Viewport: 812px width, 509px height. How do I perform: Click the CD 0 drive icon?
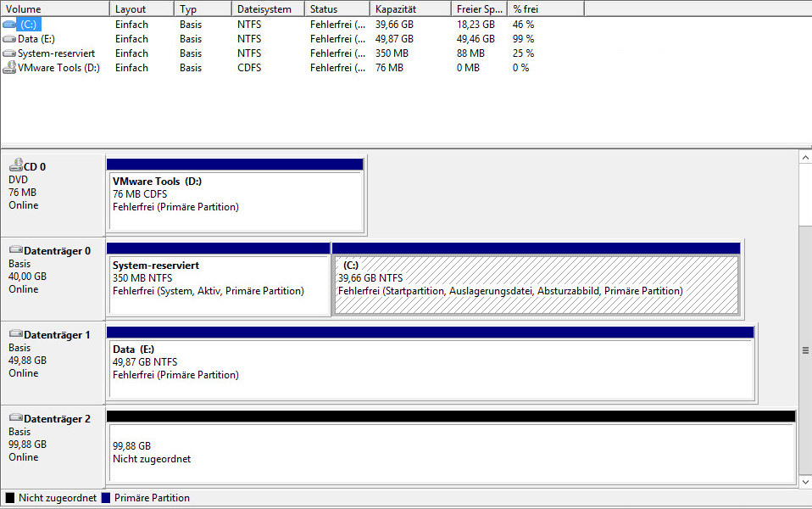tap(16, 165)
